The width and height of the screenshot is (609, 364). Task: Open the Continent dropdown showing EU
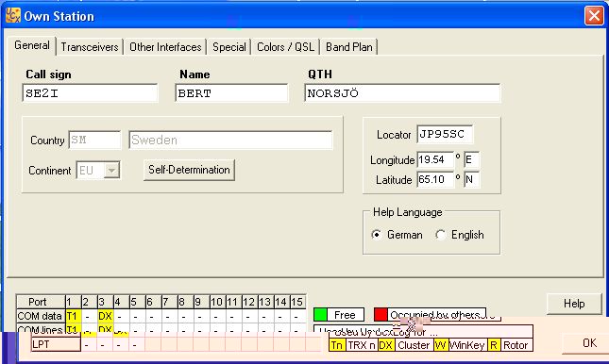point(111,171)
